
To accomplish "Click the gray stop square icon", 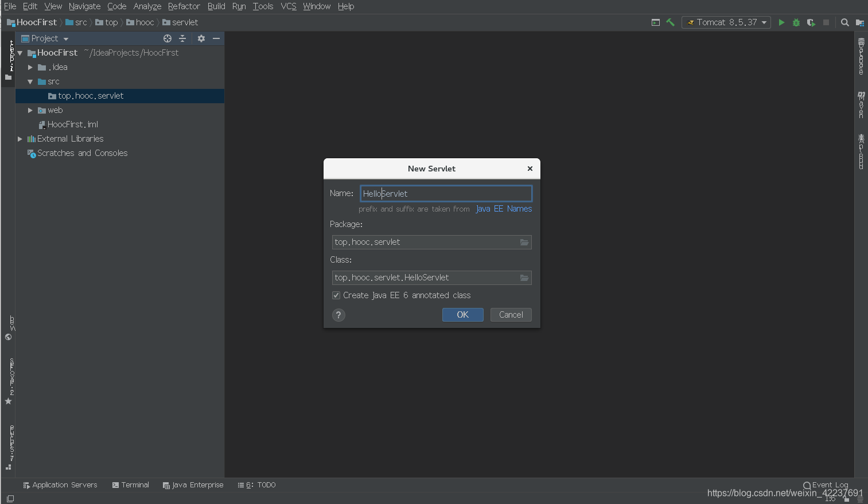I will 826,22.
